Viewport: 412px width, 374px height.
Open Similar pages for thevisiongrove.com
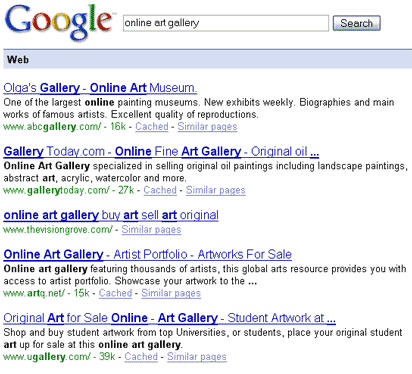pyautogui.click(x=151, y=230)
